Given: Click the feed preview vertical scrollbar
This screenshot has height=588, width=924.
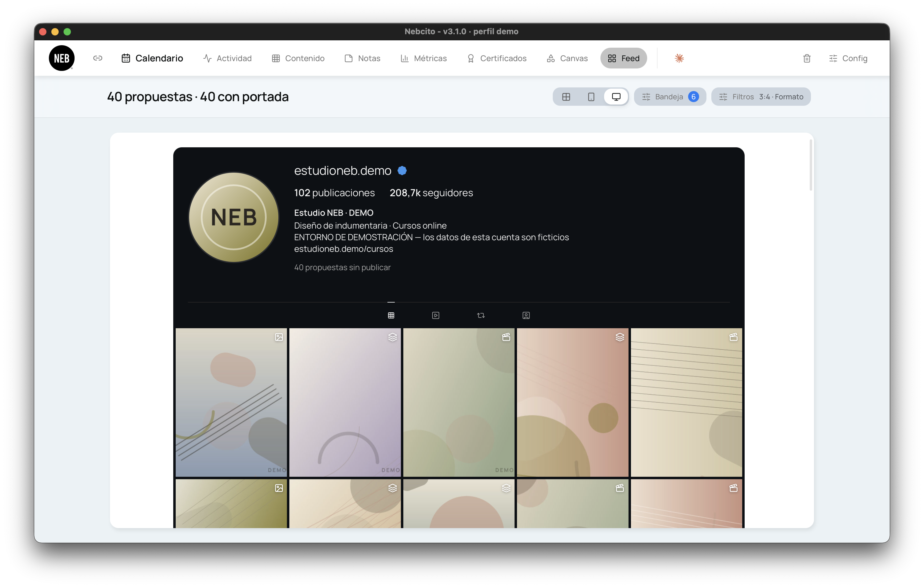Looking at the screenshot, I should pyautogui.click(x=810, y=165).
